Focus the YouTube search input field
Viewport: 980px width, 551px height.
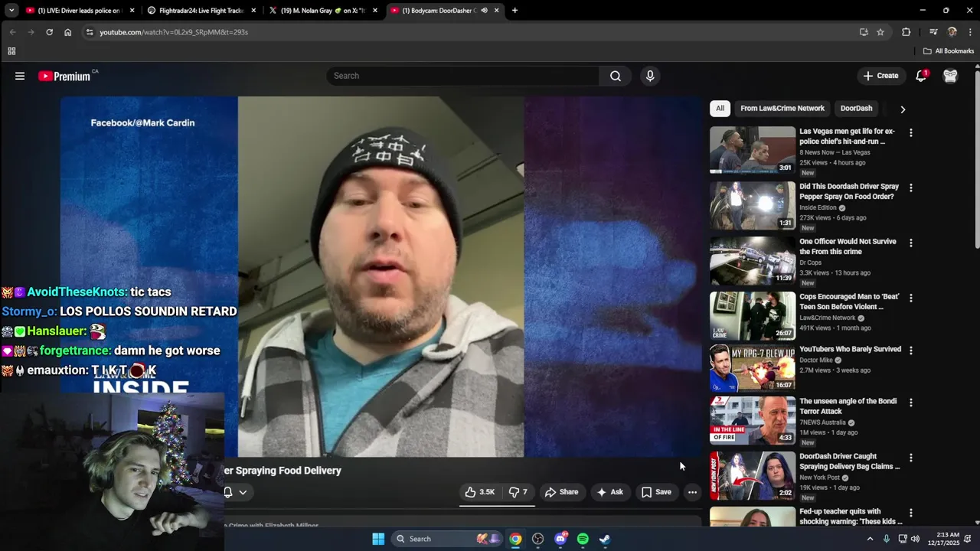(463, 76)
